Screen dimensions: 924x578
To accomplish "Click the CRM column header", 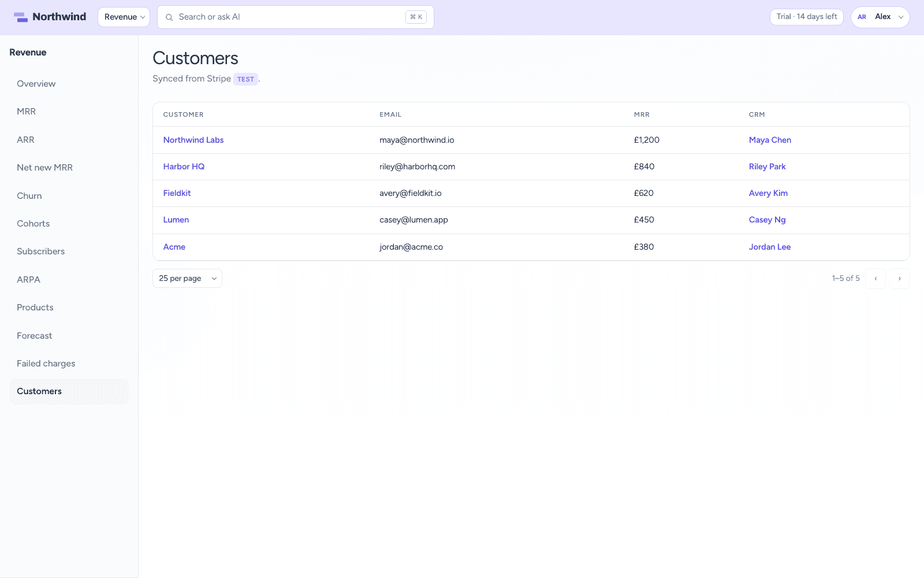I will click(x=757, y=114).
